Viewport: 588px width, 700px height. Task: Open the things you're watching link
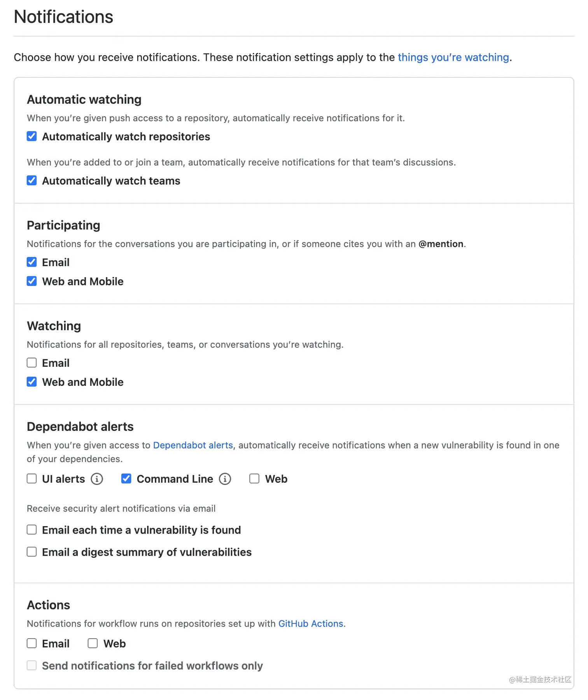tap(453, 57)
